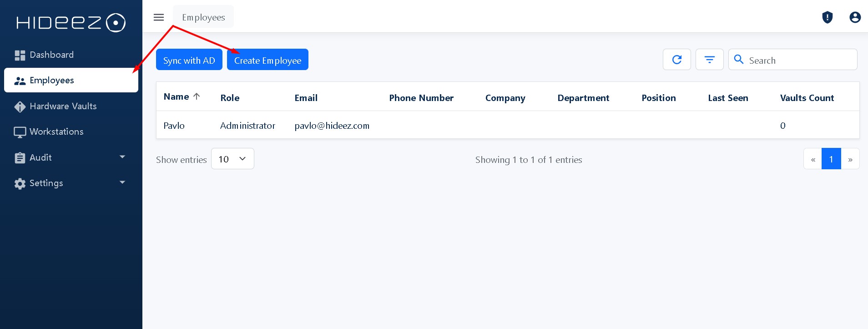Toggle the hamburger sidebar menu icon
Viewport: 868px width, 329px height.
159,17
